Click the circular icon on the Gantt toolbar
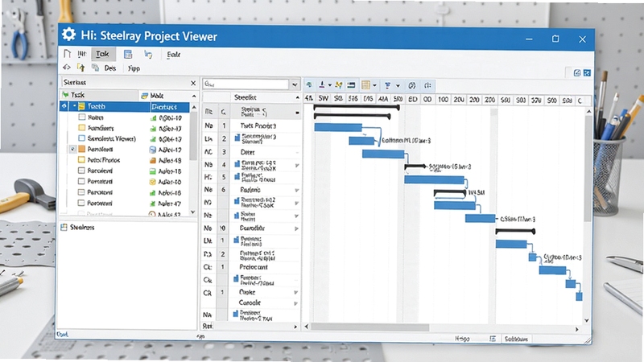 (412, 85)
